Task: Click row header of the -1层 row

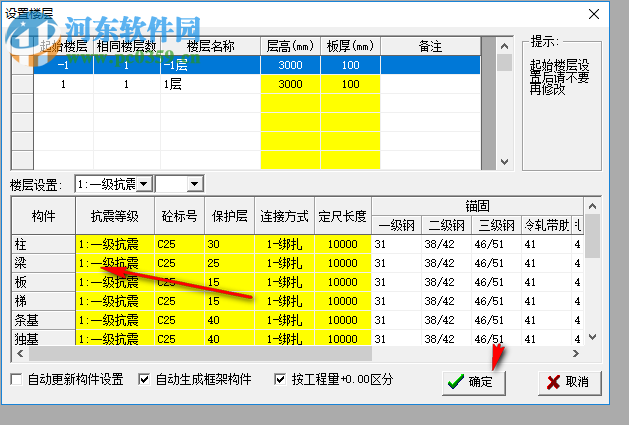Action: click(x=22, y=65)
